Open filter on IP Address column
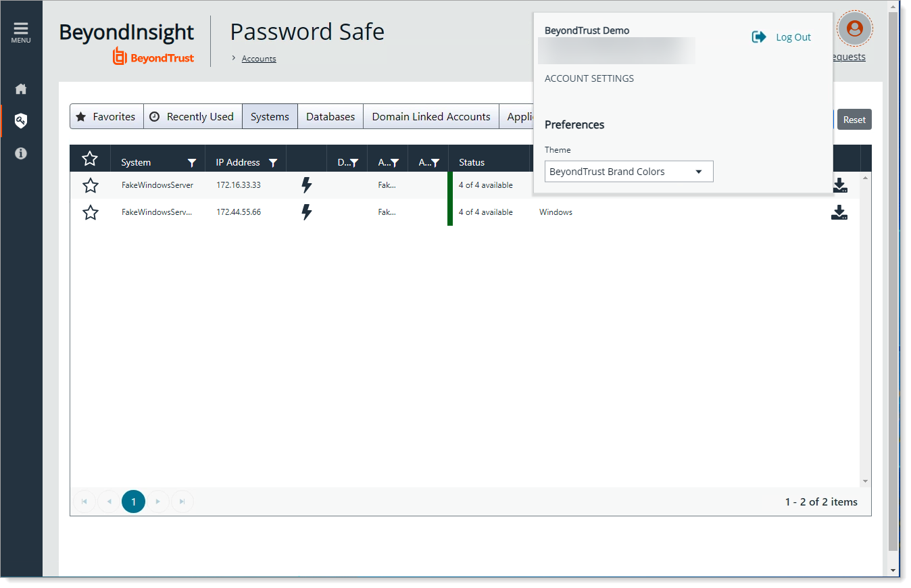This screenshot has width=911, height=588. pos(273,163)
